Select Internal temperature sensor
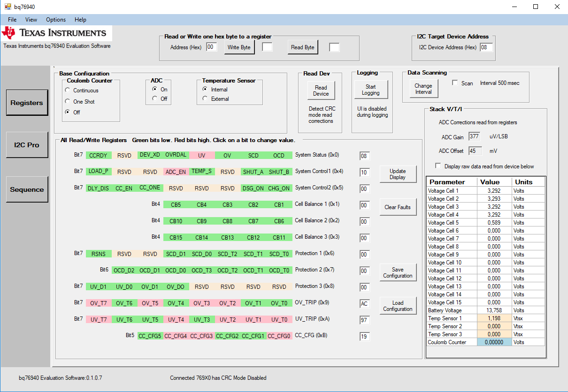The image size is (568, 392). click(x=205, y=90)
